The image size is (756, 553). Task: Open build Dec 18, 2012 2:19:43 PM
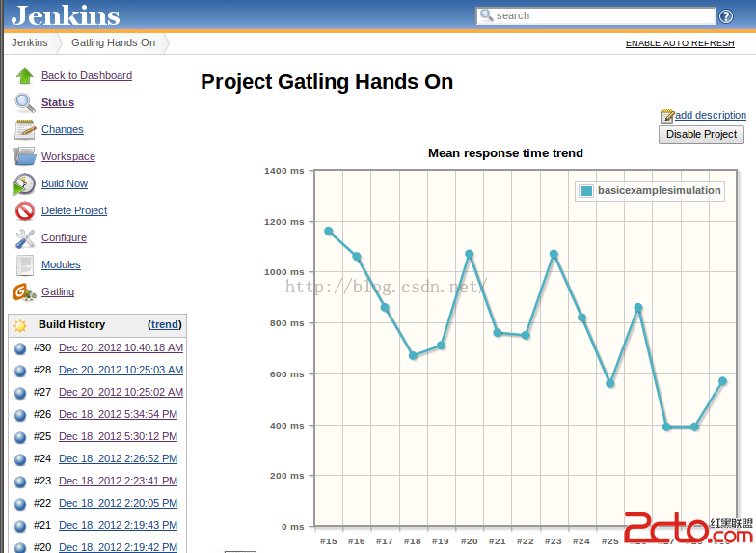[x=118, y=525]
